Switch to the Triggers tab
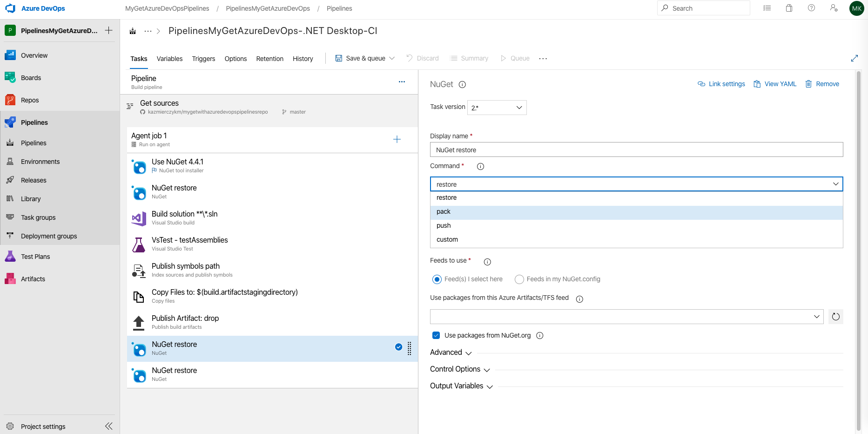The width and height of the screenshot is (868, 434). [203, 59]
